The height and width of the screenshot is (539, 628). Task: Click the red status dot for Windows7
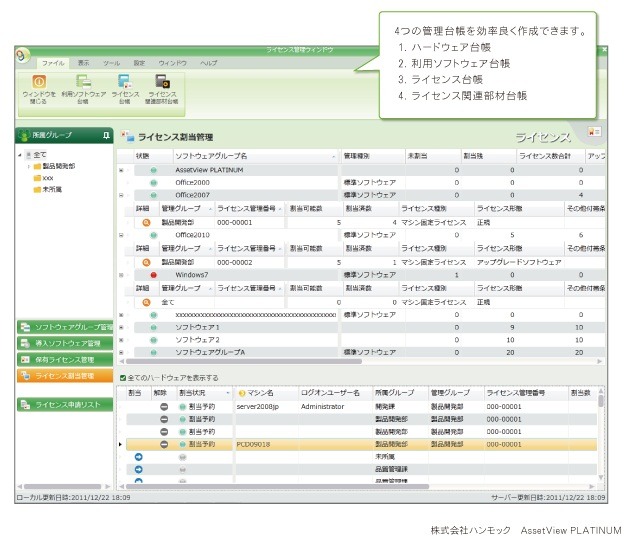pyautogui.click(x=153, y=275)
